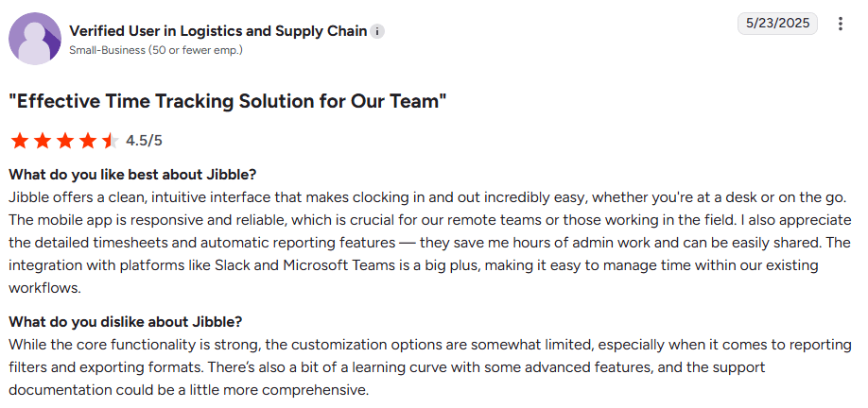Click the info icon beside Verified User

coord(377,31)
